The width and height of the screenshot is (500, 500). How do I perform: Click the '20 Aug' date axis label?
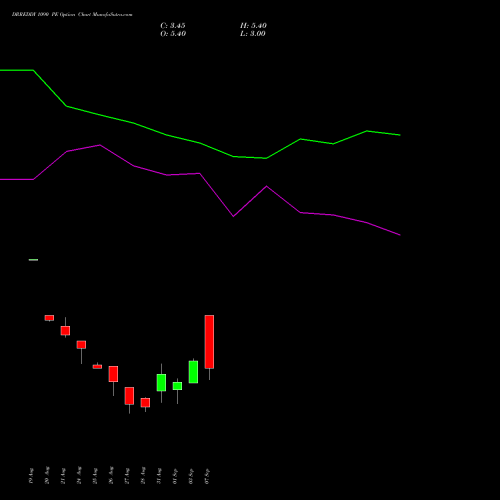(47, 475)
